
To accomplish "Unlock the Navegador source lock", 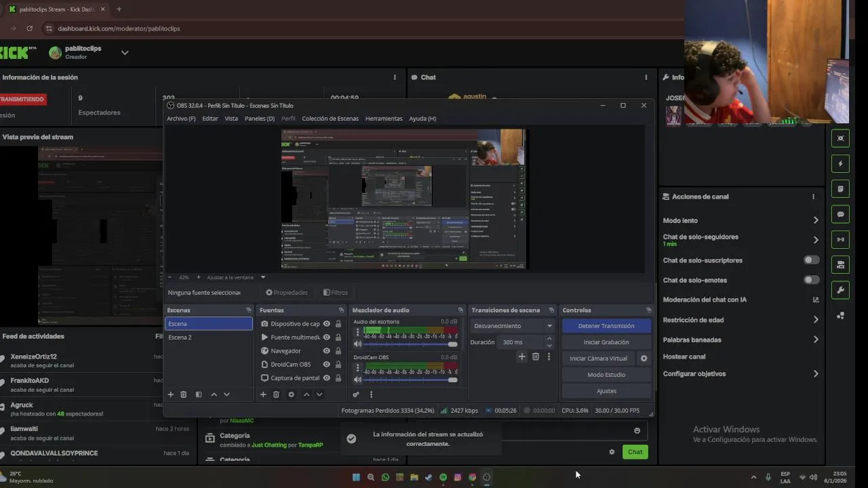I will coord(338,351).
